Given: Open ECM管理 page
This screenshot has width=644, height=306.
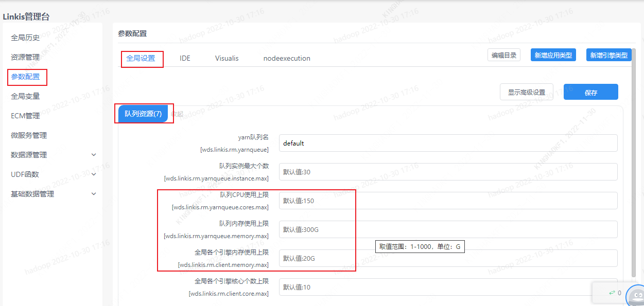Looking at the screenshot, I should point(25,116).
